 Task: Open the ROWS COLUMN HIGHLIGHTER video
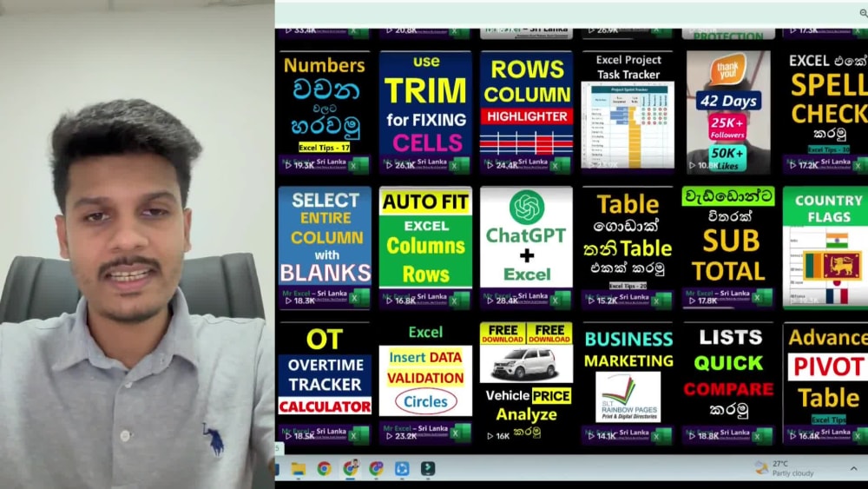click(527, 112)
